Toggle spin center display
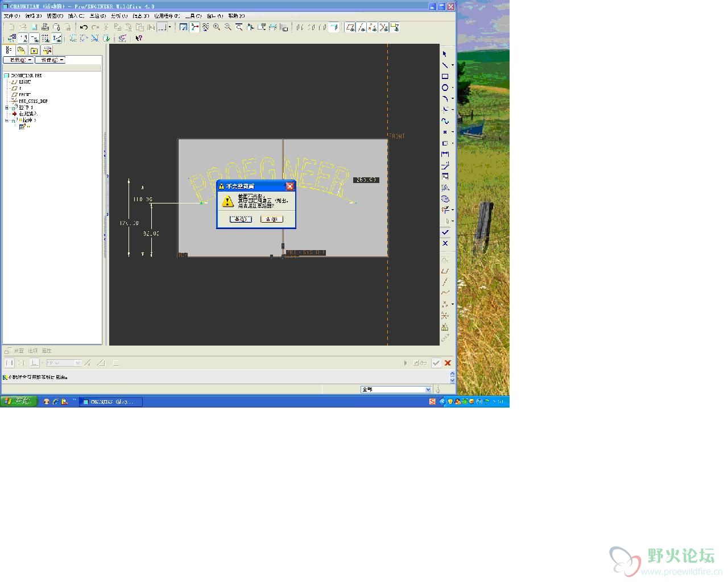The image size is (728, 582). (x=195, y=27)
